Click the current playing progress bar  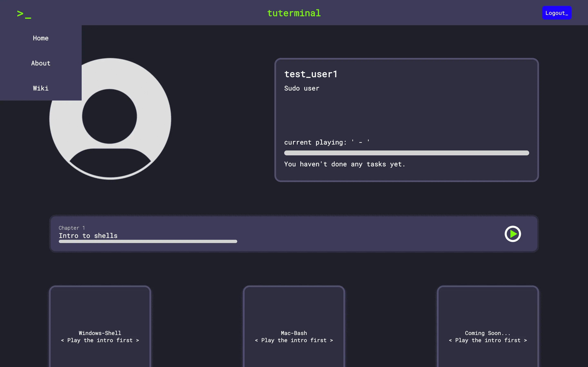click(x=406, y=153)
